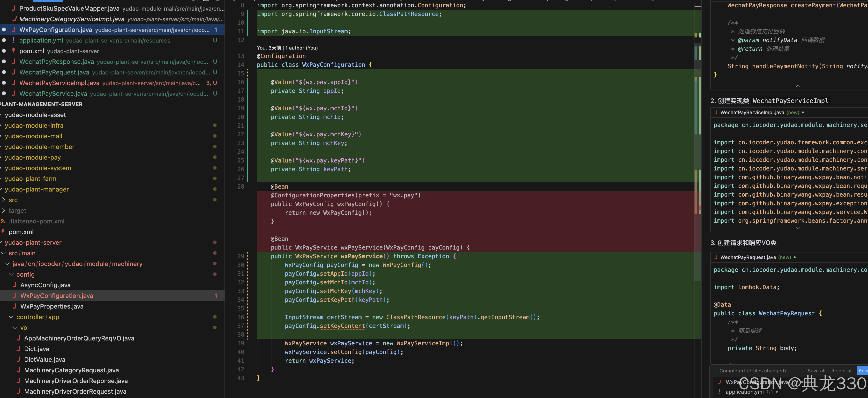Collapse the controller/app folder chevron

click(11, 317)
